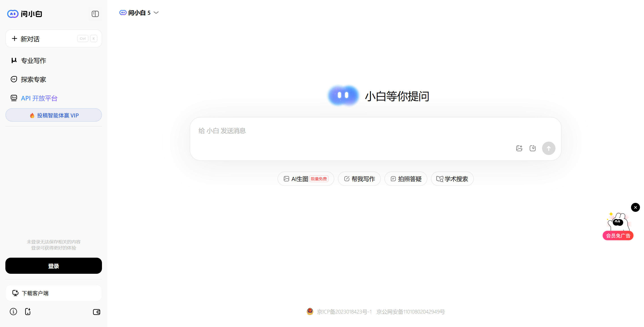Click the blue mascot face logo
The height and width of the screenshot is (327, 644).
tap(343, 95)
